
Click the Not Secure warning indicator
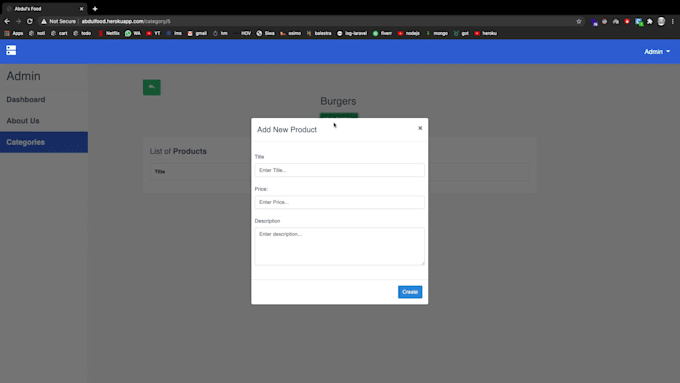tap(58, 21)
